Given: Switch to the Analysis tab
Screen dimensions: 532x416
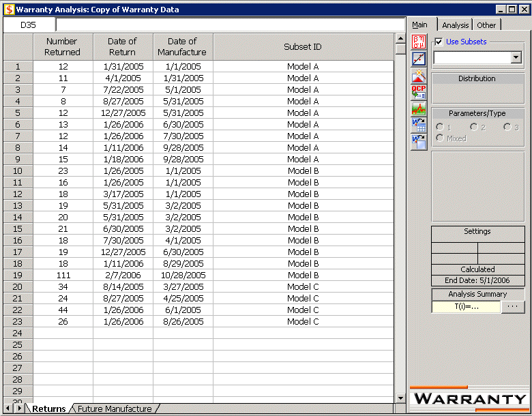Looking at the screenshot, I should pyautogui.click(x=455, y=25).
